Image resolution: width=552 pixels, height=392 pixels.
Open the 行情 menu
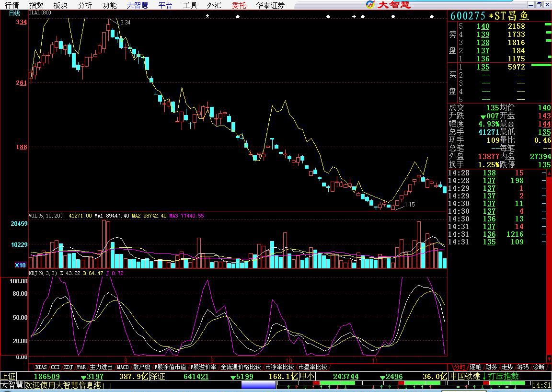point(12,5)
